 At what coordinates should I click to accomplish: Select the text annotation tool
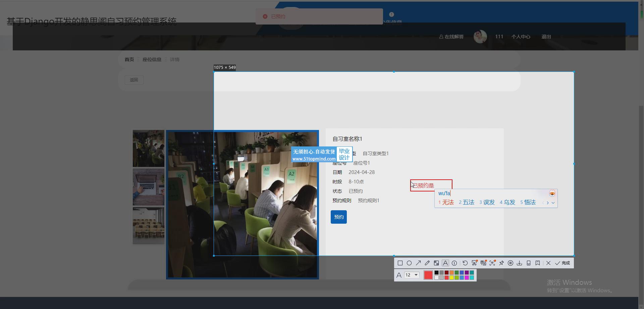[x=445, y=263]
